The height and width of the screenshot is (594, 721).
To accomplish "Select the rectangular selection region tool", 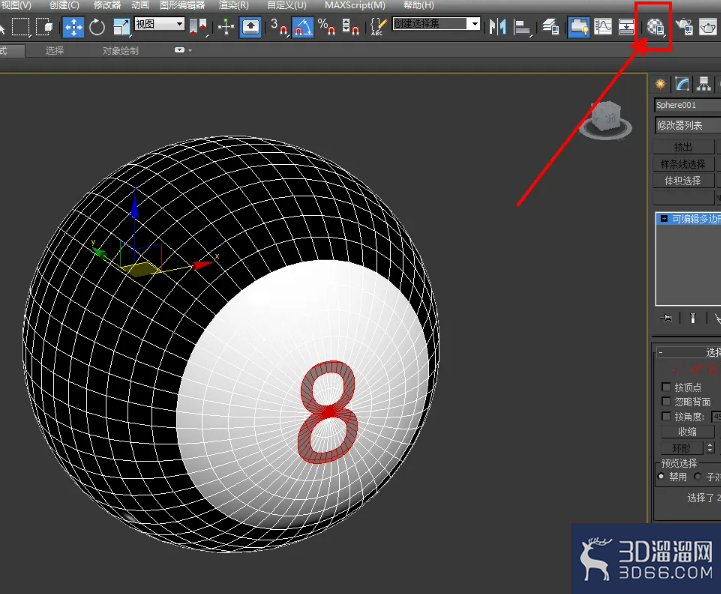I will [20, 27].
